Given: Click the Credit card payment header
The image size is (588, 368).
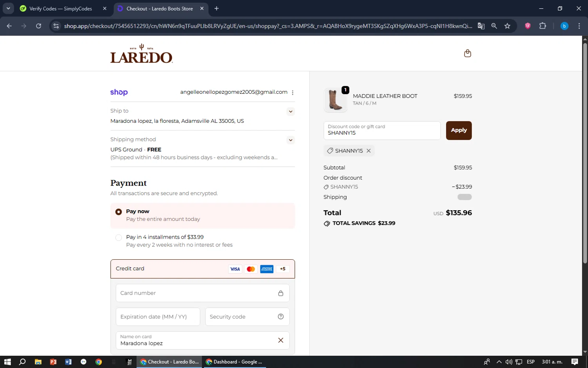Looking at the screenshot, I should tap(202, 269).
